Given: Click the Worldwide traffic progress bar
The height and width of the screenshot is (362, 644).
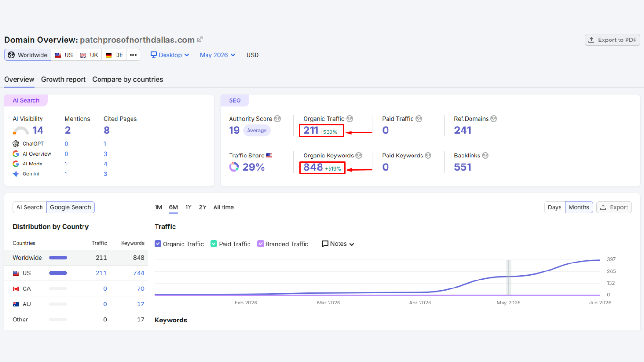Looking at the screenshot, I should [58, 258].
